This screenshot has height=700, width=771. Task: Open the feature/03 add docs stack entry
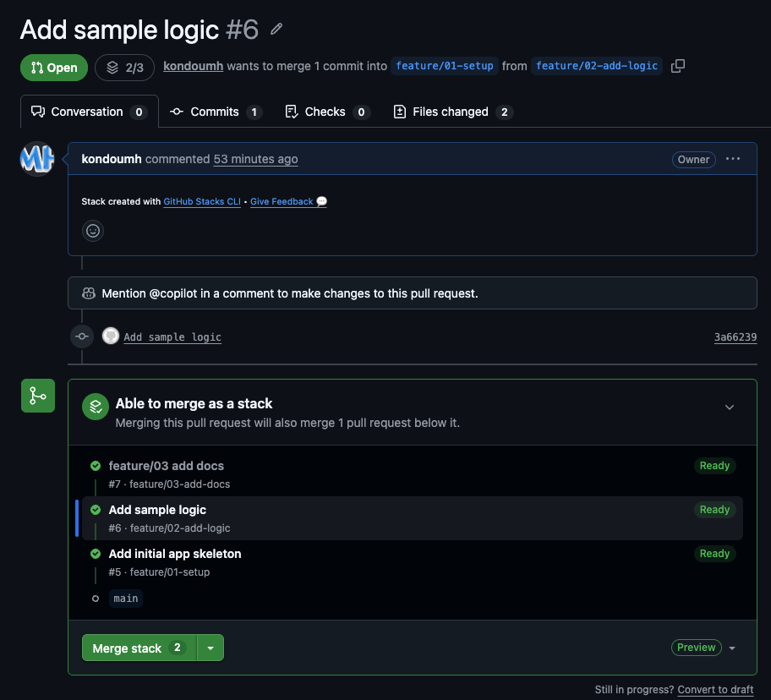(x=167, y=466)
